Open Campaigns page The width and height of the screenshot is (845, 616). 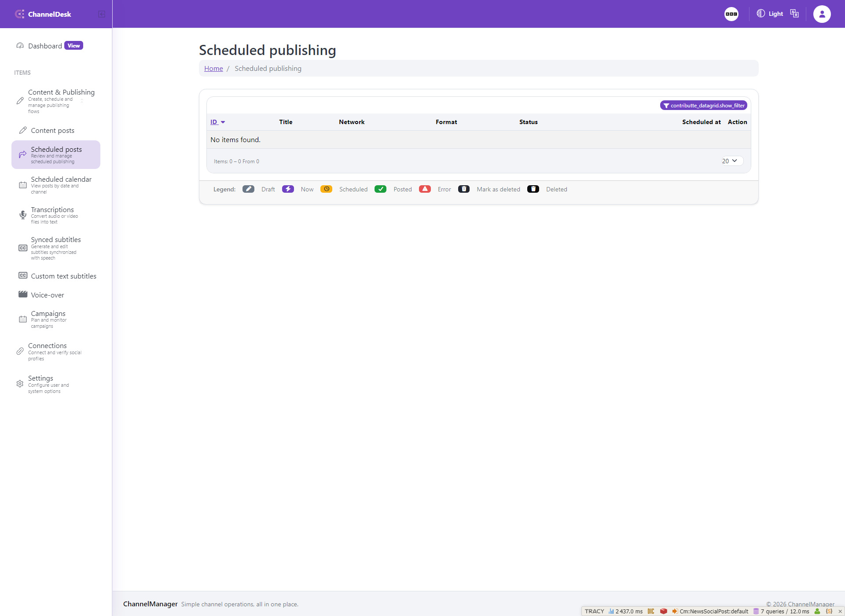[x=56, y=319]
